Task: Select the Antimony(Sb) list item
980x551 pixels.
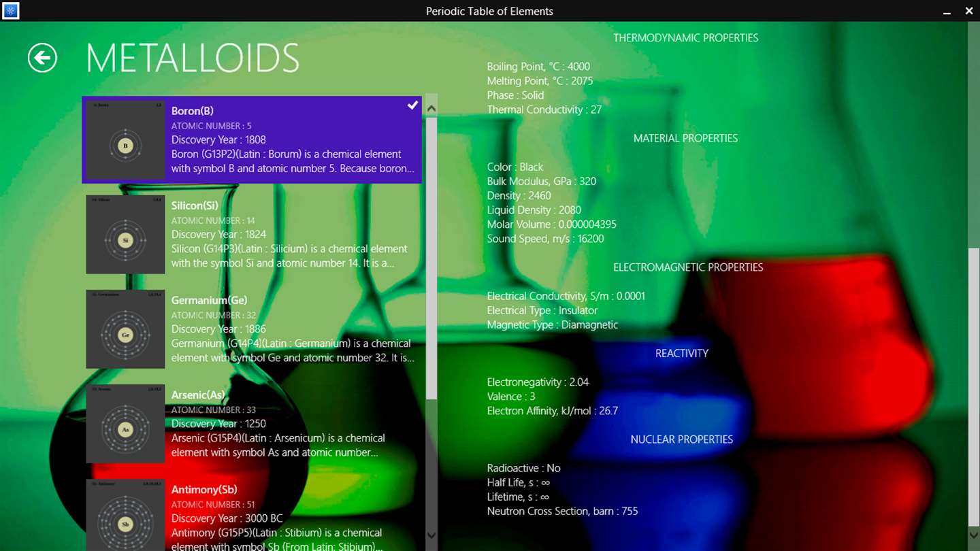Action: (252, 514)
